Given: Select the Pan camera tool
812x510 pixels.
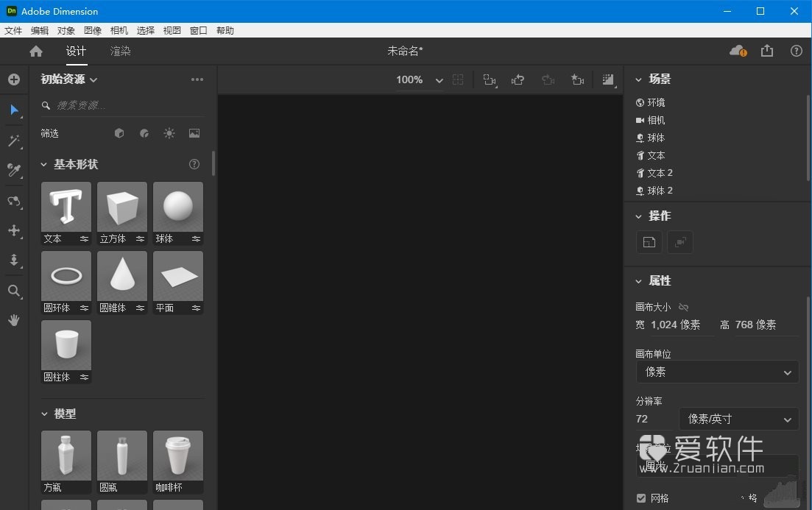Looking at the screenshot, I should point(14,230).
